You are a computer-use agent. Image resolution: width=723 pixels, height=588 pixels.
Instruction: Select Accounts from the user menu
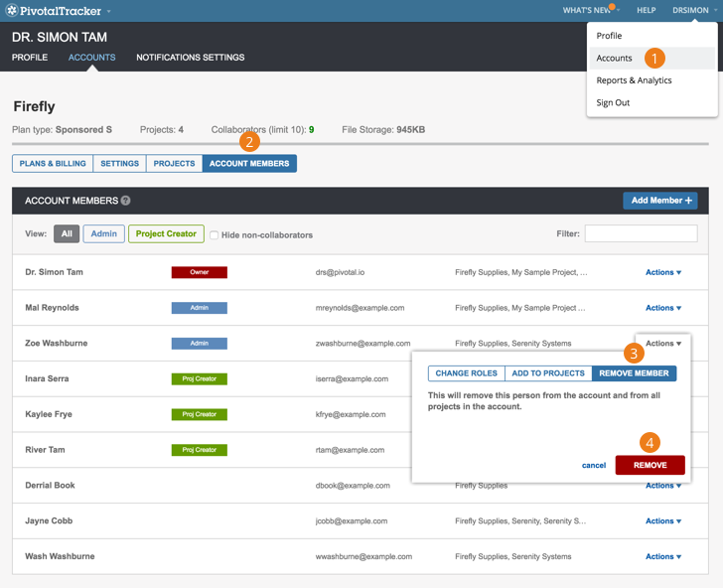pos(615,58)
